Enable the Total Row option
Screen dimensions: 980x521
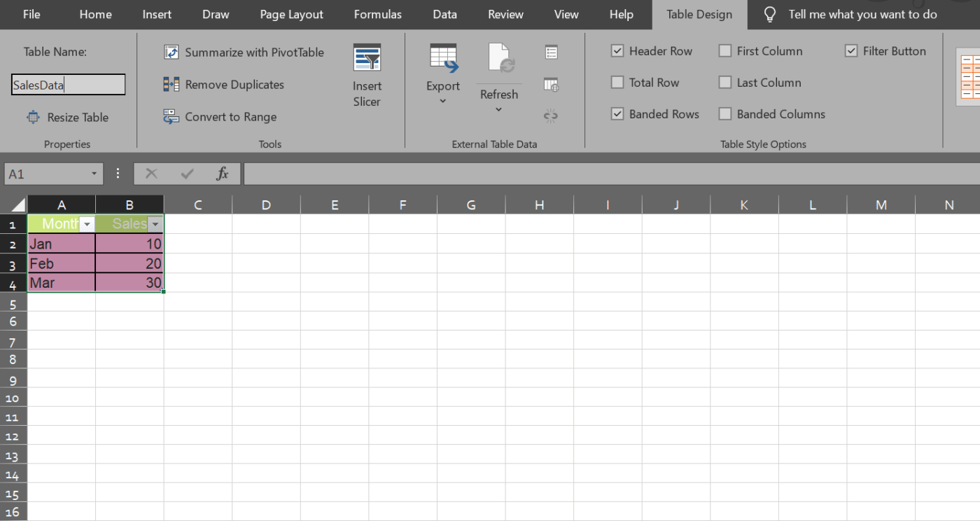point(617,82)
